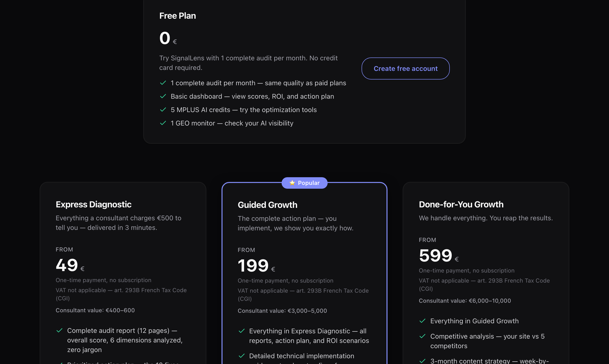Viewport: 609px width, 364px height.
Task: Select the Express Diagnostic plan heading
Action: [94, 204]
